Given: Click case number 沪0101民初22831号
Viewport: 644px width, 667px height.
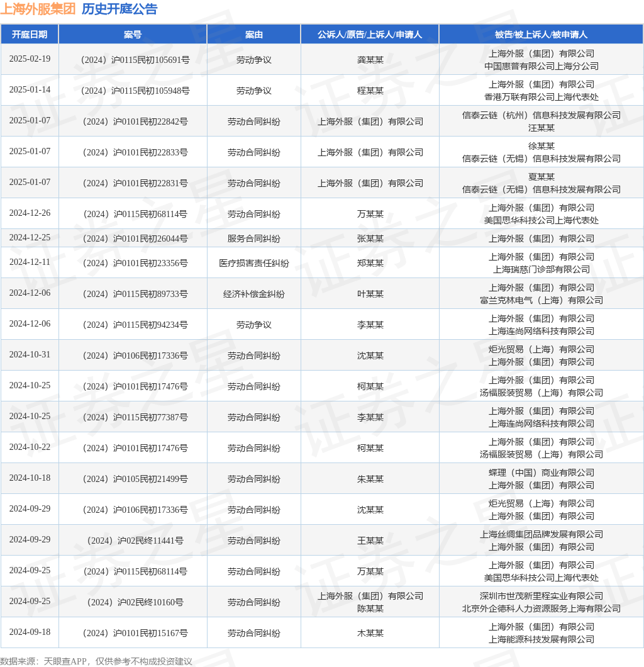Looking at the screenshot, I should (150, 183).
